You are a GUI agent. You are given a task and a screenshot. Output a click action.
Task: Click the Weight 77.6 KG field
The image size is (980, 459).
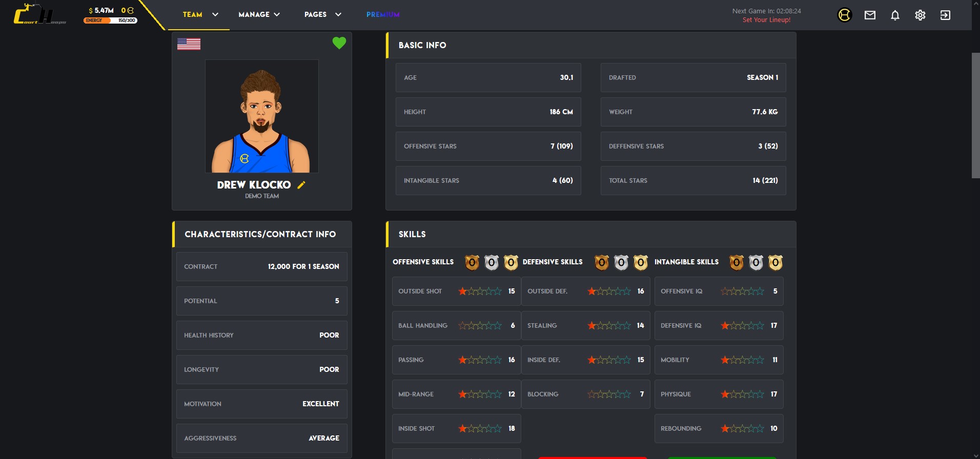(x=693, y=112)
